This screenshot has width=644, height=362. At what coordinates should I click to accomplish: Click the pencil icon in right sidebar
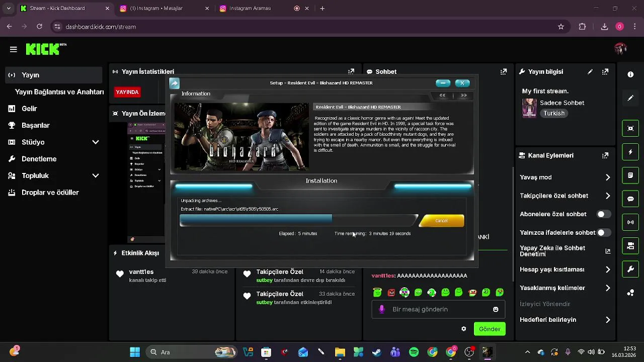click(630, 98)
